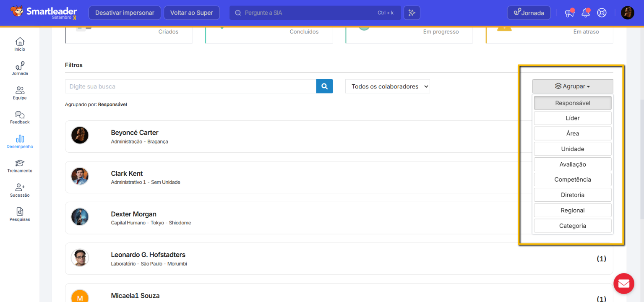The height and width of the screenshot is (302, 644).
Task: Choose Categoria from the Agrupar menu
Action: coord(572,226)
